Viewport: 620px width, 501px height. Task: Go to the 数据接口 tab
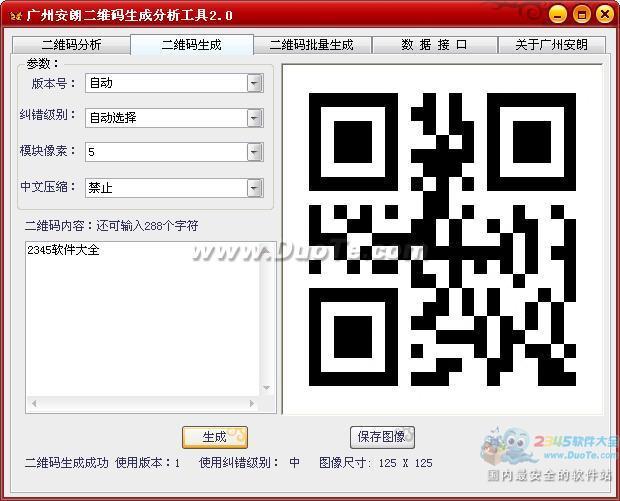tap(434, 45)
